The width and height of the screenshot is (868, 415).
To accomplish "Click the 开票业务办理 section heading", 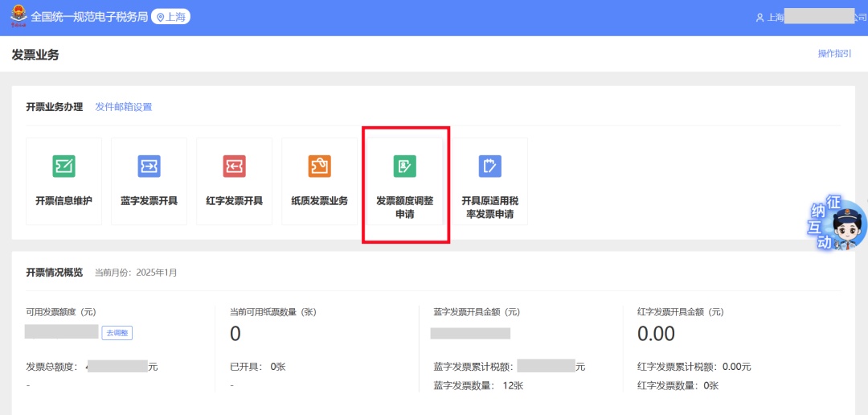I will (55, 107).
